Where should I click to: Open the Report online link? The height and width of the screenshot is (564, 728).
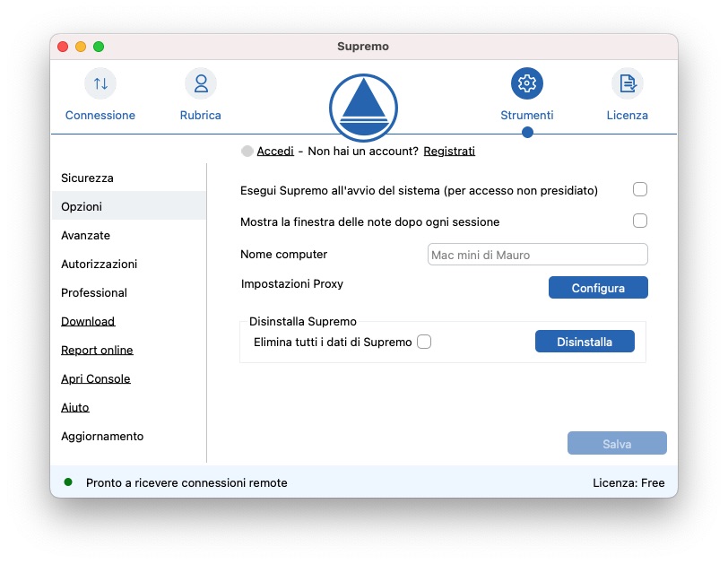(97, 350)
